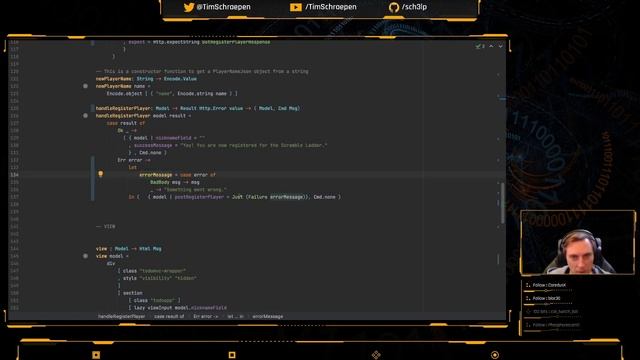The width and height of the screenshot is (640, 360).
Task: Click 'errorMessage = case error of' code
Action: (178, 175)
